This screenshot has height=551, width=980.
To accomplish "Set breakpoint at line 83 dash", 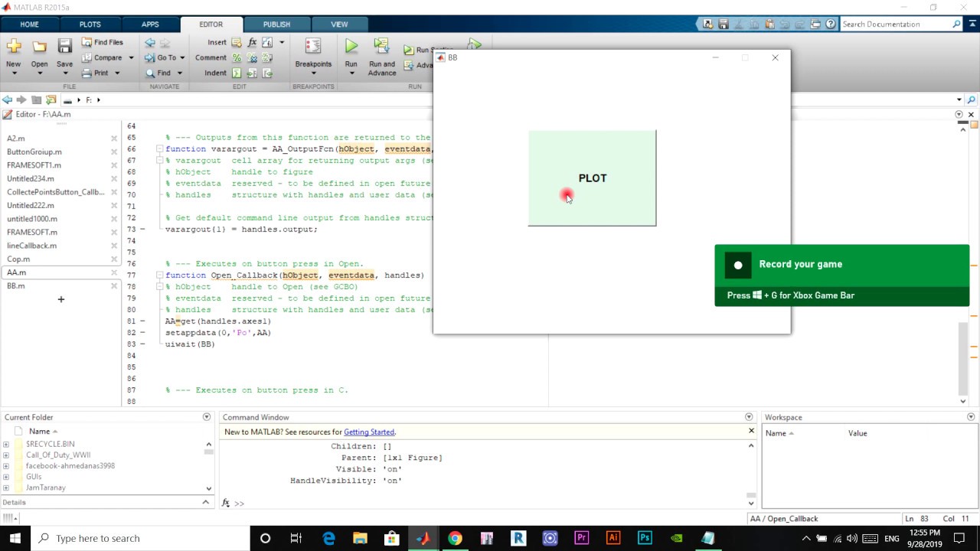I will 142,344.
